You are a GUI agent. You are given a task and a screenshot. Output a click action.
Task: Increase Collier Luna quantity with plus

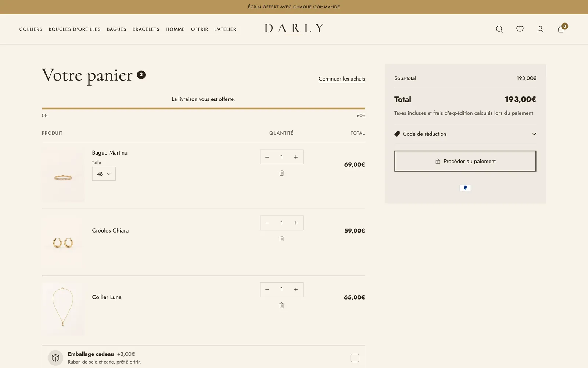click(x=296, y=290)
